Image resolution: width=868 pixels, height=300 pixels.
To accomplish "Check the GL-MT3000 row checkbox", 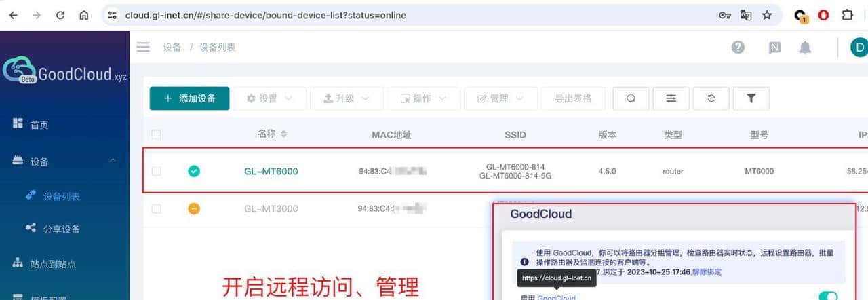I will tap(157, 209).
